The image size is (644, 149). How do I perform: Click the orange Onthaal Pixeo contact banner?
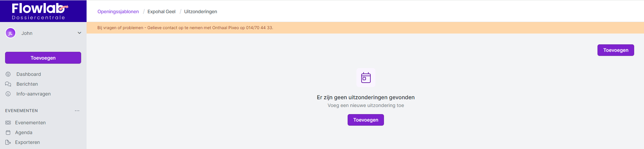coord(185,28)
